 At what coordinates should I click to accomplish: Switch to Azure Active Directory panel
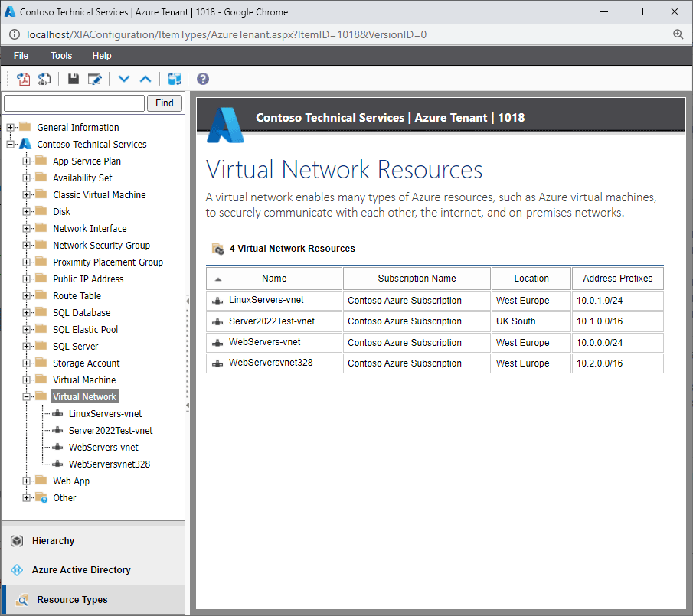[x=93, y=570]
